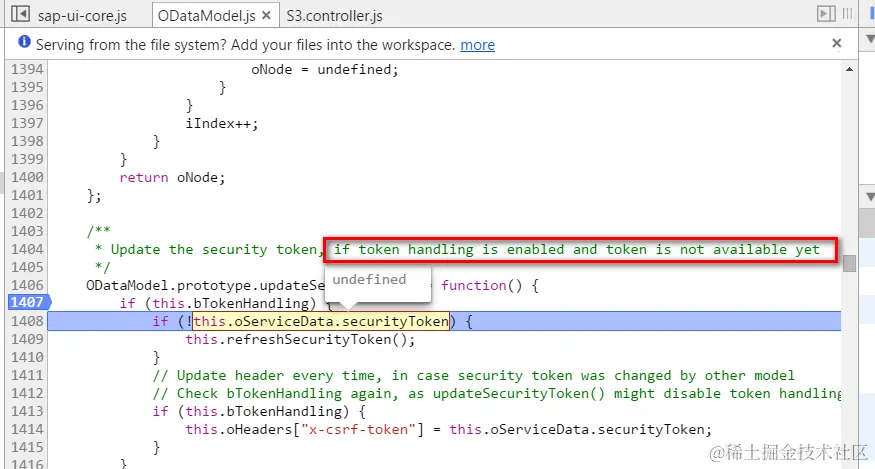Click the 'oNode = undefined;' statement
The width and height of the screenshot is (875, 469).
click(x=325, y=70)
